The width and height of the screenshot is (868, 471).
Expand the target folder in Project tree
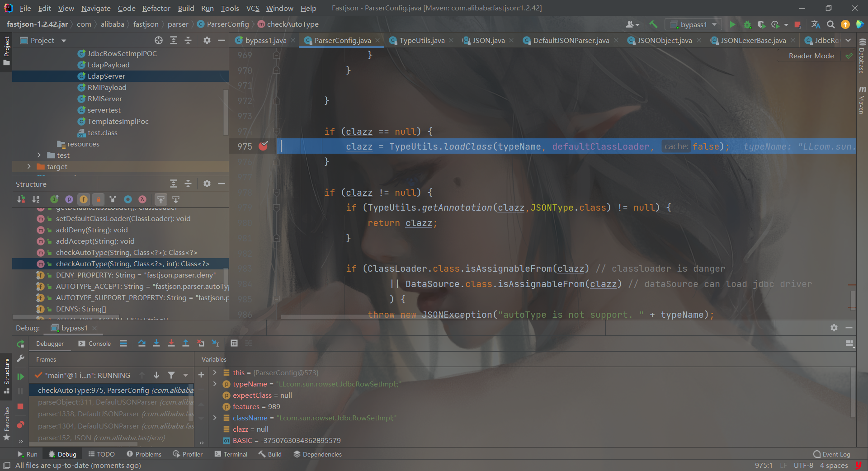29,166
